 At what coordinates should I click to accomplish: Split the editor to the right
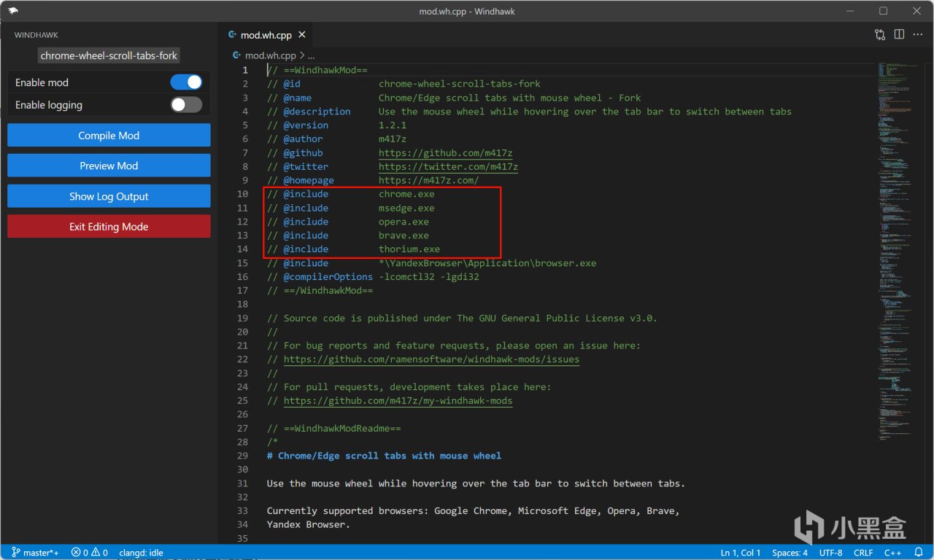[899, 34]
